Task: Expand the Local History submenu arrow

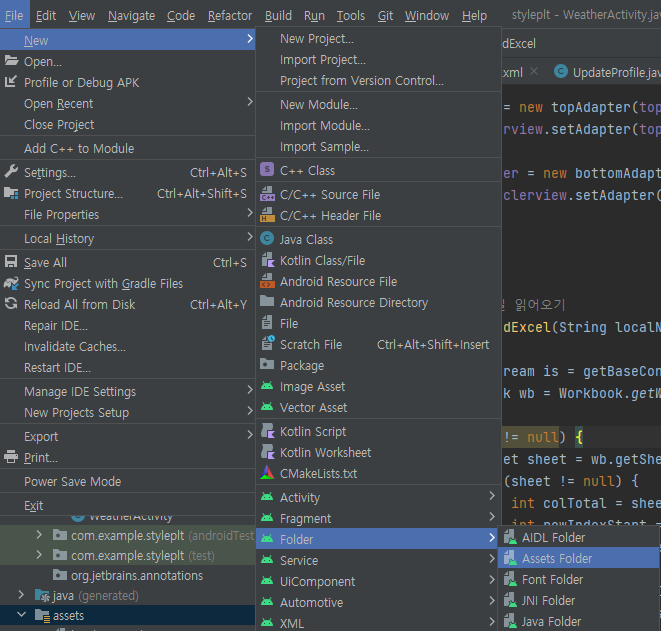Action: (250, 237)
